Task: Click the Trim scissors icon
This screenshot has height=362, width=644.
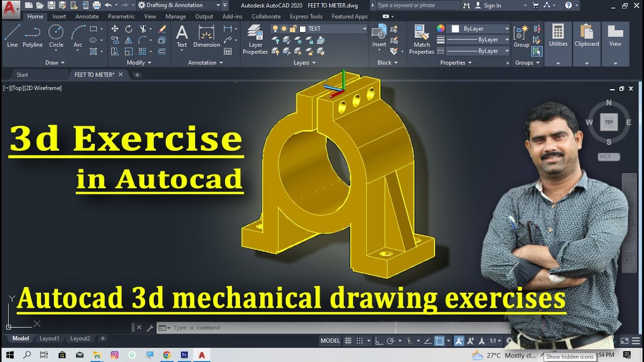Action: [143, 29]
